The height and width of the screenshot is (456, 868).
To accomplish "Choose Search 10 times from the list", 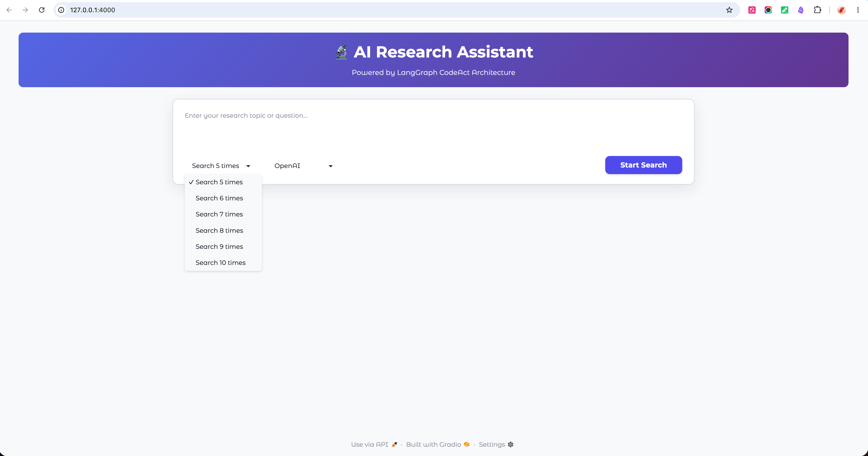I will [223, 263].
